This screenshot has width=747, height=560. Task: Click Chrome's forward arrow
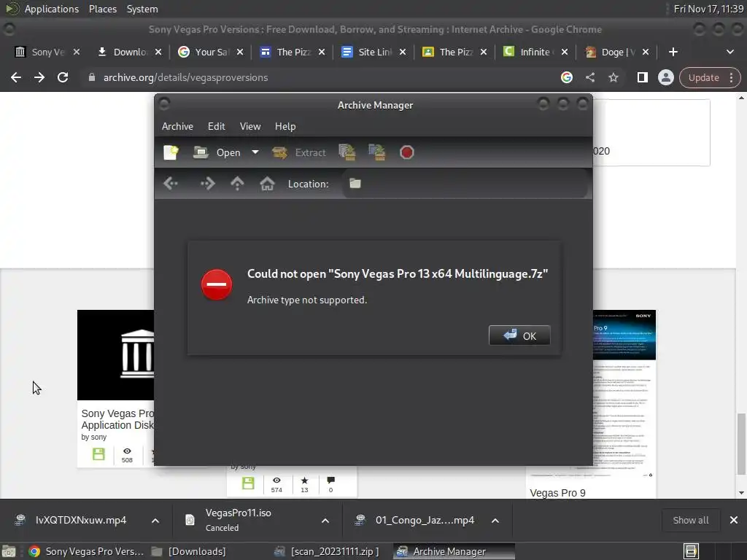[x=39, y=77]
